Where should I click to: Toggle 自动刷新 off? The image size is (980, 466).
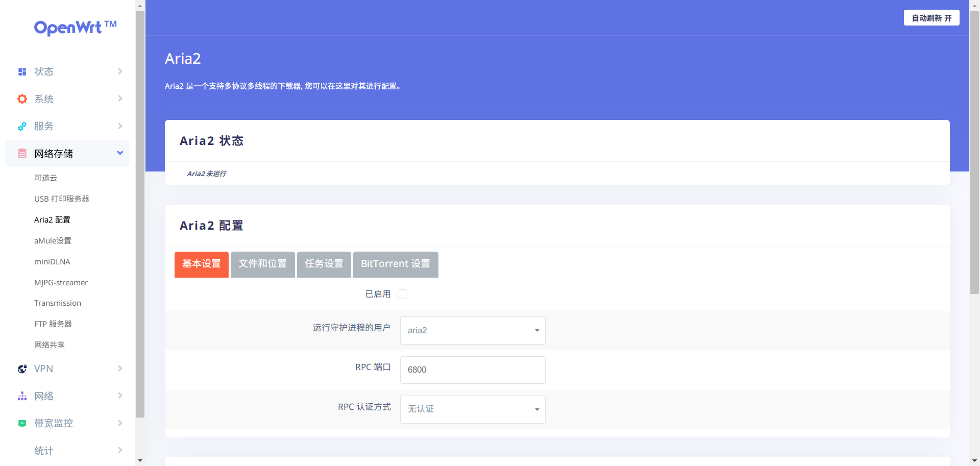pyautogui.click(x=931, y=17)
